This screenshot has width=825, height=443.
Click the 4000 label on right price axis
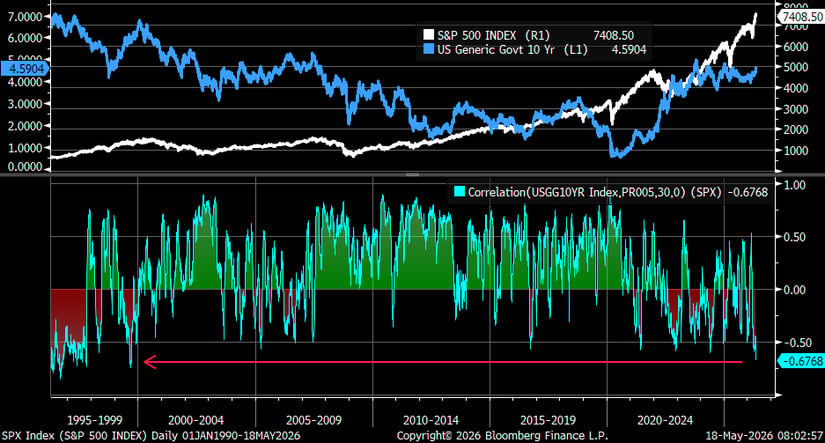click(x=796, y=88)
